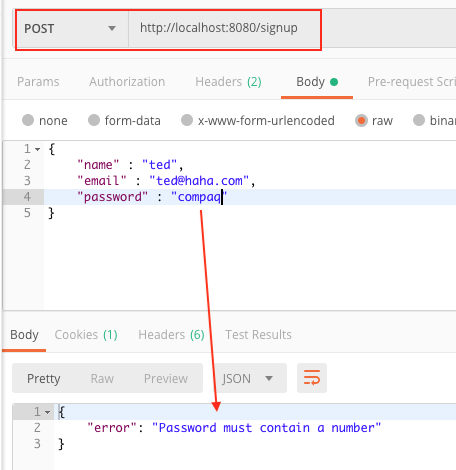Switch response view to Raw
Viewport: 456px width, 470px height.
(x=102, y=379)
